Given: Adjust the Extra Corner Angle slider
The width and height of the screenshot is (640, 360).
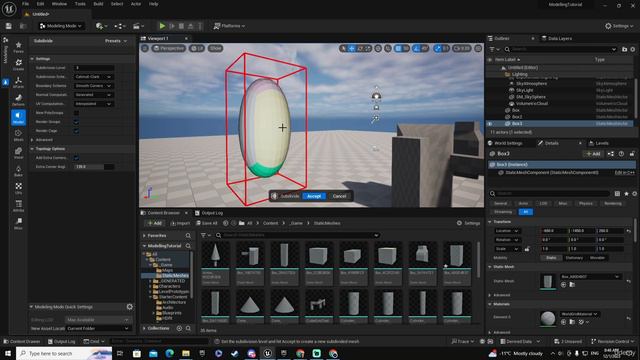Looking at the screenshot, I should (93, 167).
